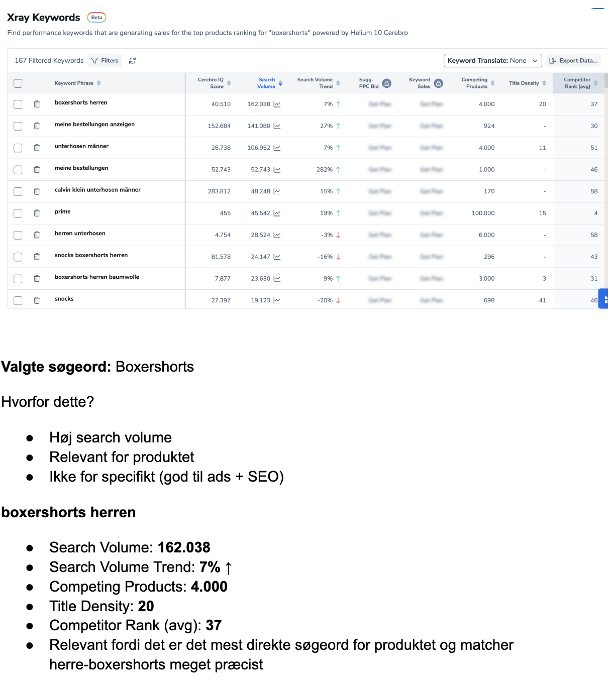The image size is (616, 685).
Task: View chart for 28.524 search volume
Action: click(277, 235)
